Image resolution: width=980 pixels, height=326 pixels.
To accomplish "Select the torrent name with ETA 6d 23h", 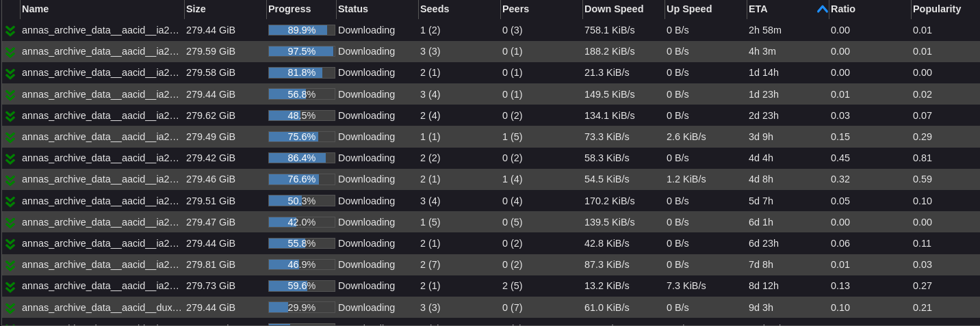I will (101, 243).
